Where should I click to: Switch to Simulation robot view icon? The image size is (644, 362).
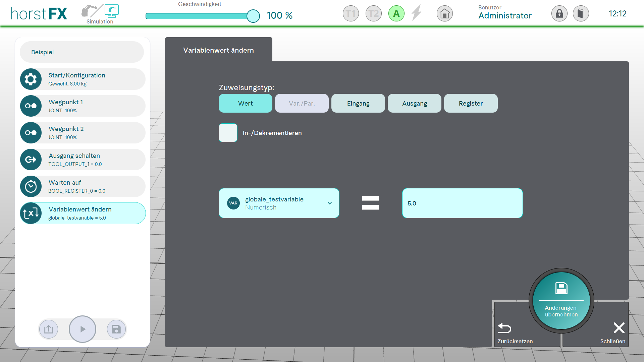pyautogui.click(x=111, y=11)
